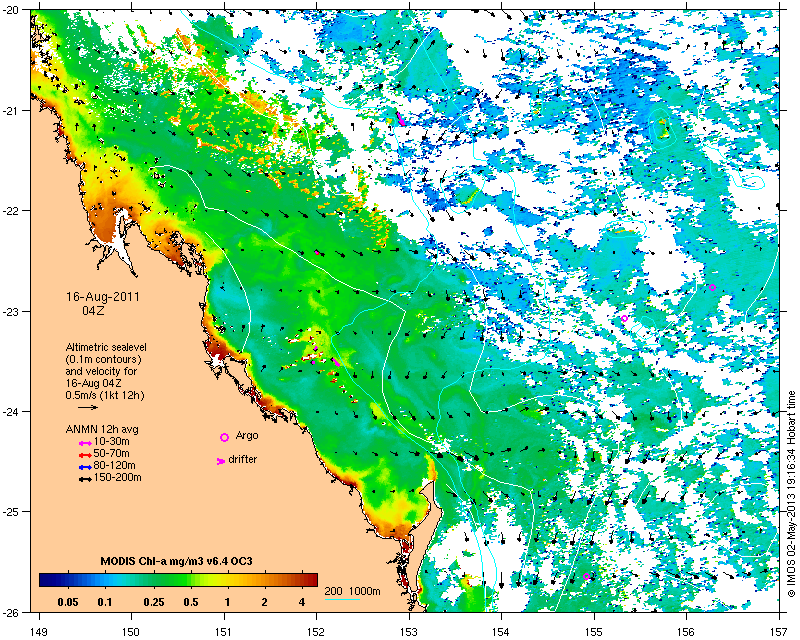Viewport: 800px width, 640px height.
Task: Click the 153 longitude axis label
Action: [x=409, y=632]
